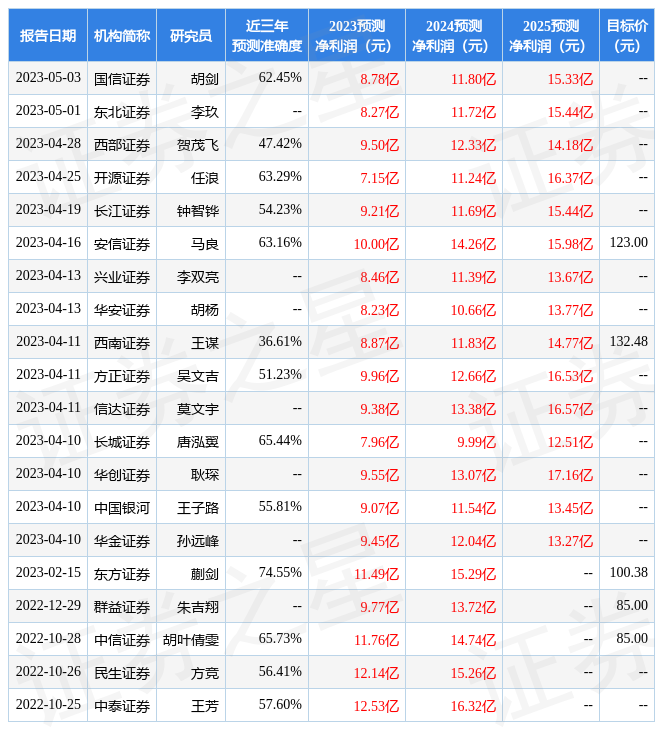Viewport: 655px width, 730px height.
Task: Select the 华创证券 institution cell
Action: point(122,475)
